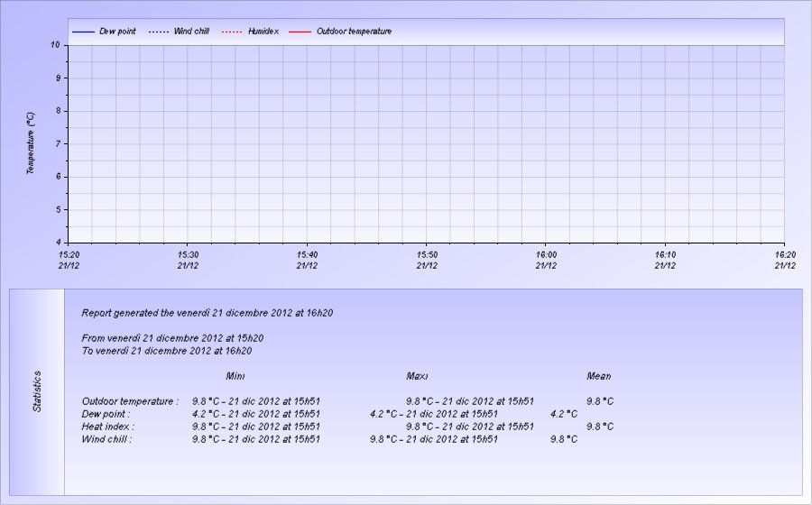Click the 16:00 21/12 time axis label

point(546,261)
